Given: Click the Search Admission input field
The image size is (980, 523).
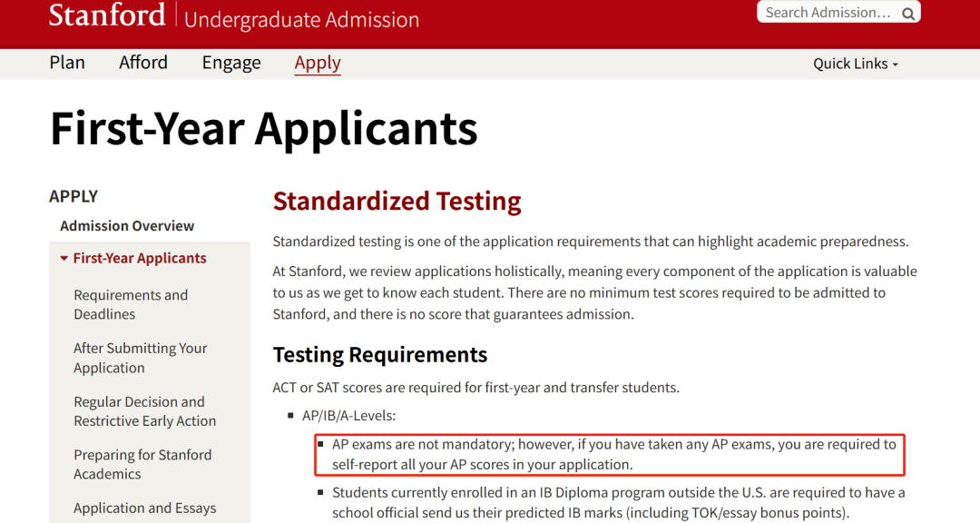Looking at the screenshot, I should point(828,13).
